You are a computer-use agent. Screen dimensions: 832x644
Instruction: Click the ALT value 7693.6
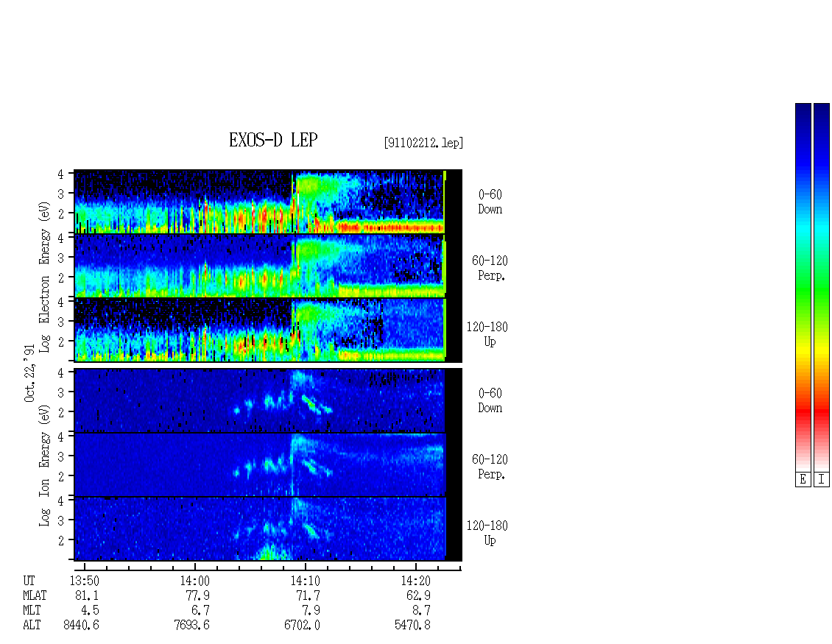coord(191,626)
